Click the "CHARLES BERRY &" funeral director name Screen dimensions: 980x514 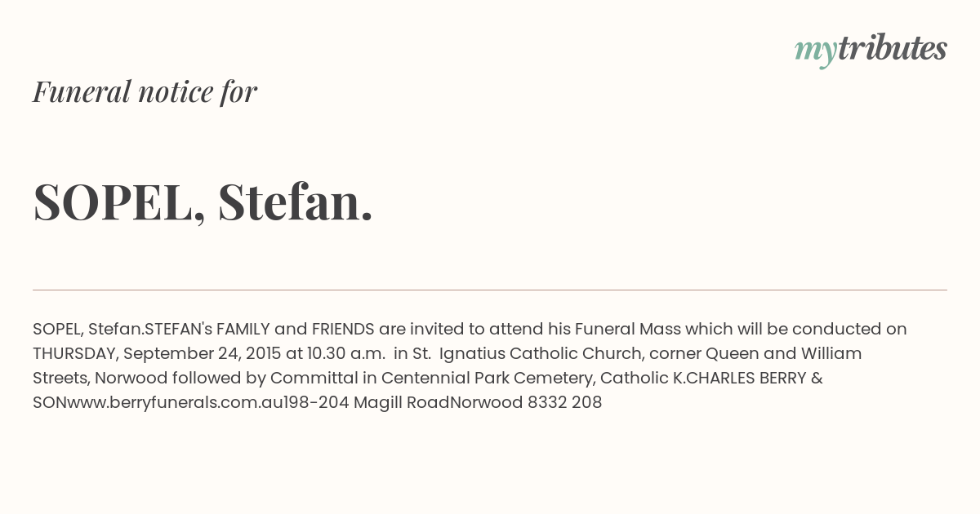(x=742, y=379)
